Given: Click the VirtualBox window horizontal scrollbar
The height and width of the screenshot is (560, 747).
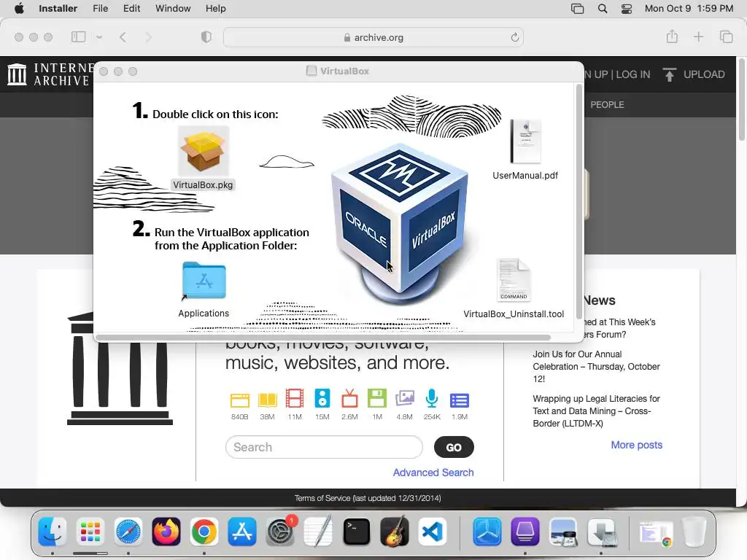Looking at the screenshot, I should (x=323, y=337).
